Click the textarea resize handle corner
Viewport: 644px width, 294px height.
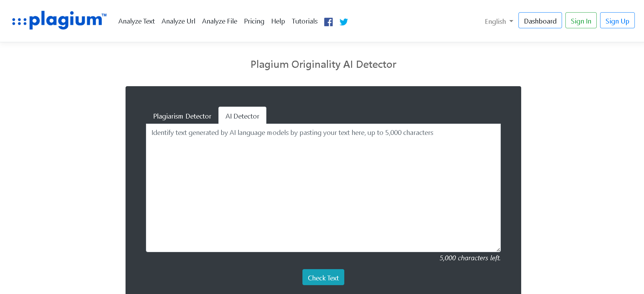pos(498,250)
